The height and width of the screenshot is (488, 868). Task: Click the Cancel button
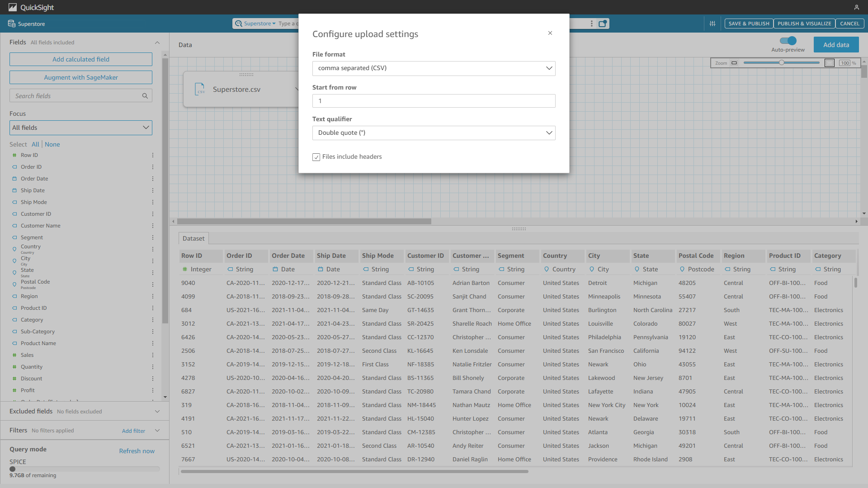click(x=849, y=24)
